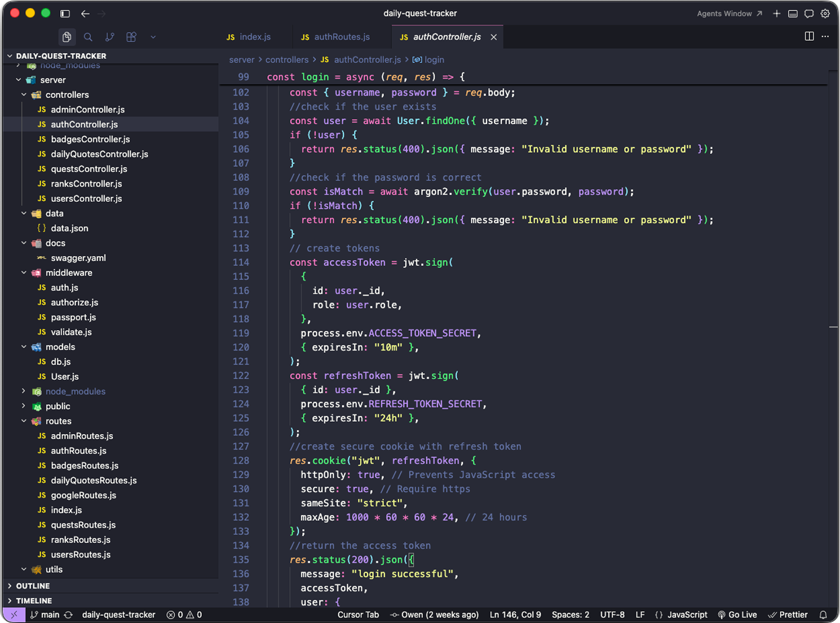840x623 pixels.
Task: Open the Search view icon
Action: [88, 37]
